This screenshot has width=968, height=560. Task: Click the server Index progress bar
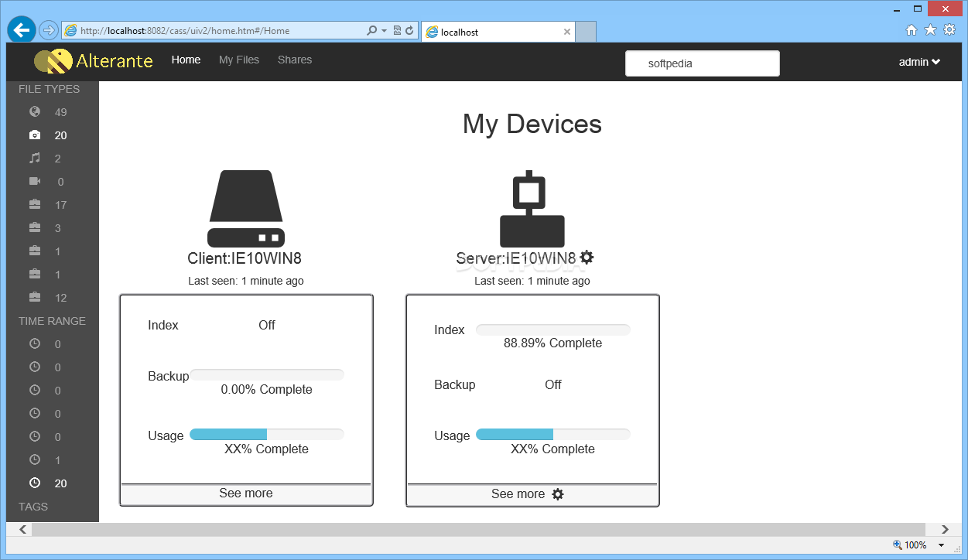[553, 330]
